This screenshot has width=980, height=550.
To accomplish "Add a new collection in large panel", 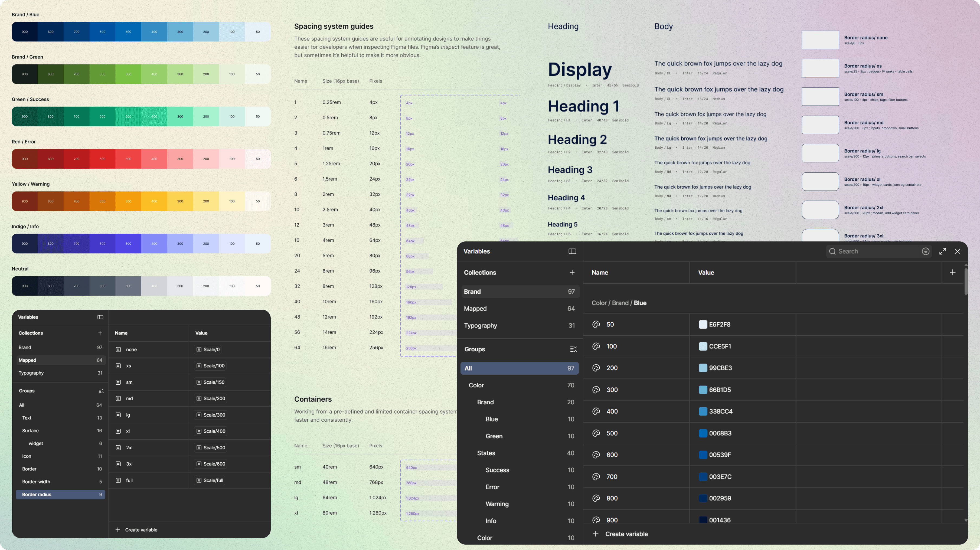I will click(x=572, y=272).
